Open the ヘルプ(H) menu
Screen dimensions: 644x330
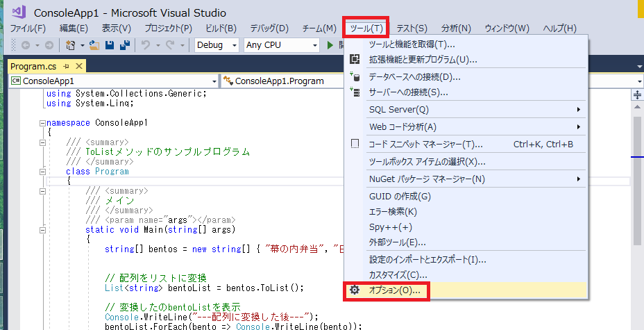(x=560, y=28)
